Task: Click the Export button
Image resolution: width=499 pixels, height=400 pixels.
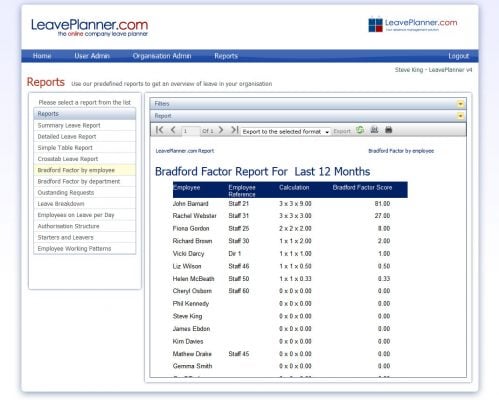Action: (342, 131)
